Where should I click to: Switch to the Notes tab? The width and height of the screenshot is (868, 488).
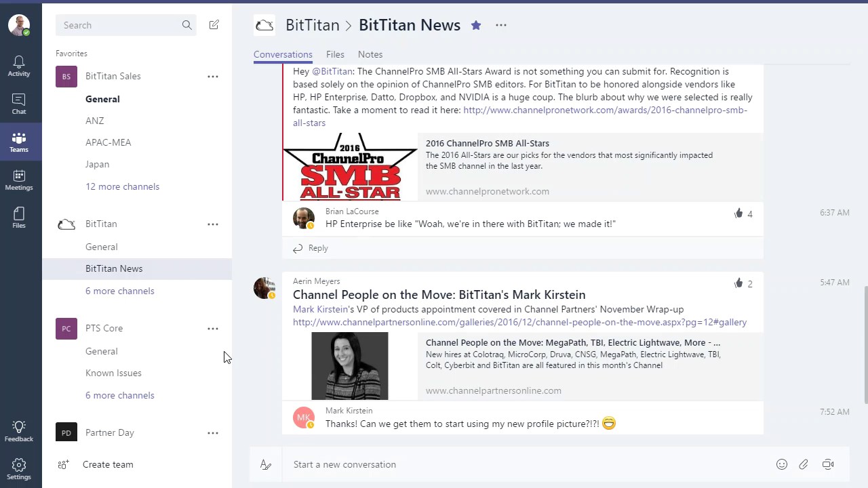coord(370,54)
